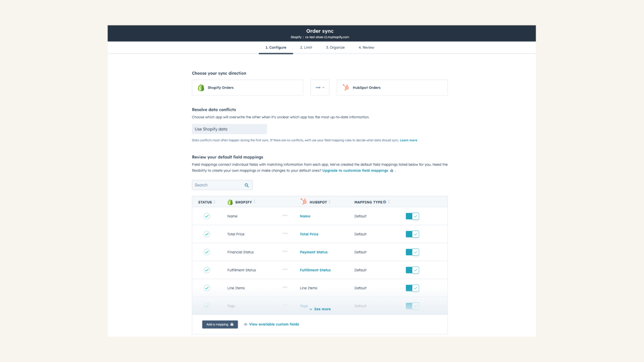Disable the Line Items mapping toggle

(x=412, y=288)
